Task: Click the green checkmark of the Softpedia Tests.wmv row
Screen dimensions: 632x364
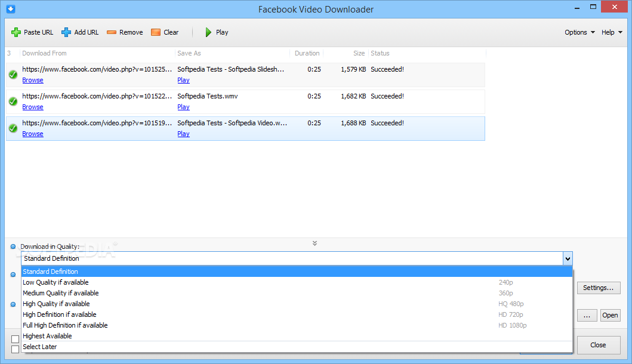Action: [13, 101]
